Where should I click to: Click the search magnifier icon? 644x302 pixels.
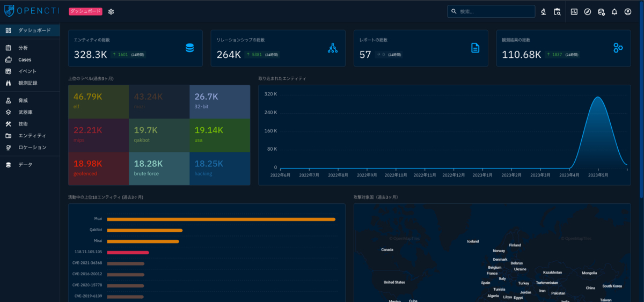coord(454,11)
